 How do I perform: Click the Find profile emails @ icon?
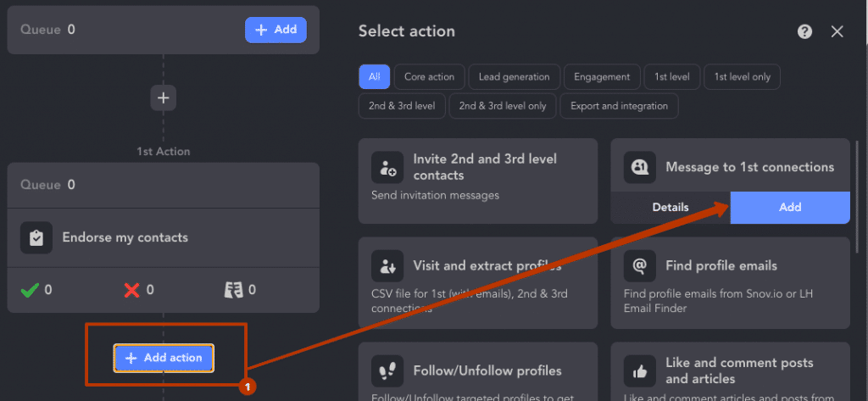coord(640,266)
